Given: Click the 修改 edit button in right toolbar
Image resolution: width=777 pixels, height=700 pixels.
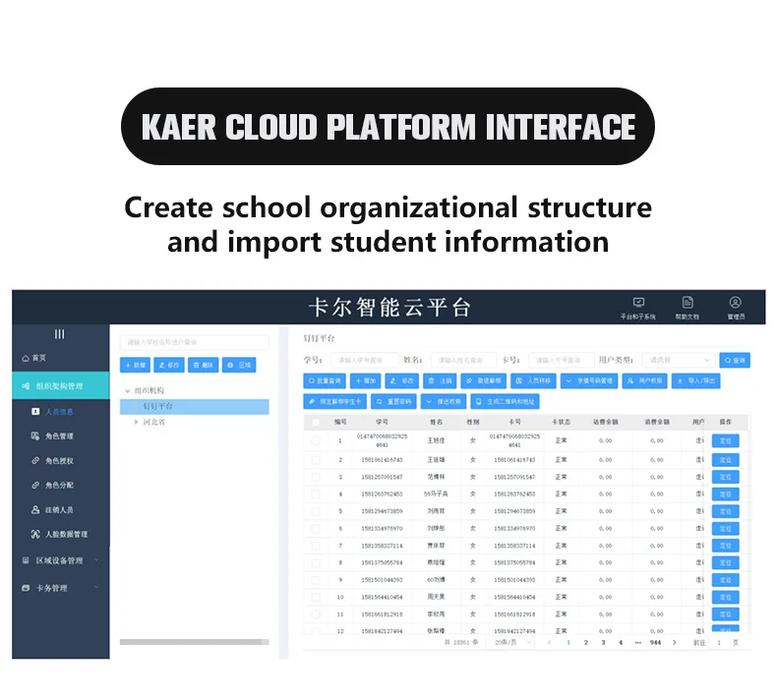Looking at the screenshot, I should (x=402, y=380).
